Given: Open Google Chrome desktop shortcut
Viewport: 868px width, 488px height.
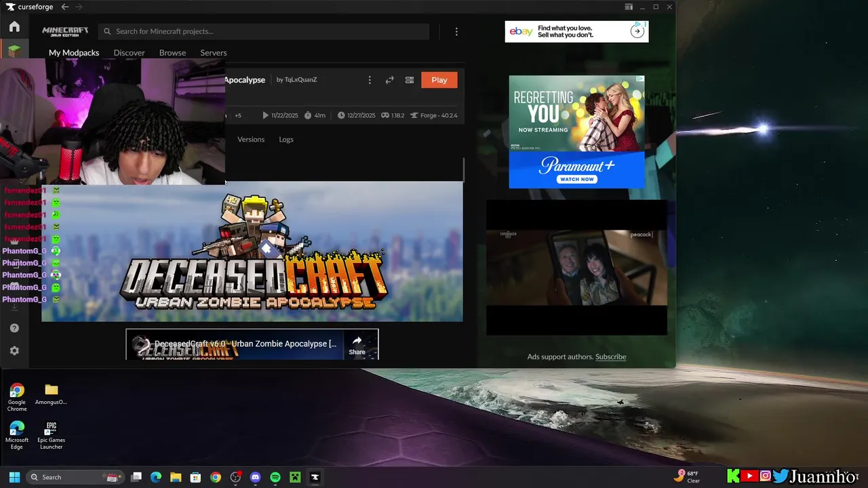Looking at the screenshot, I should [17, 397].
